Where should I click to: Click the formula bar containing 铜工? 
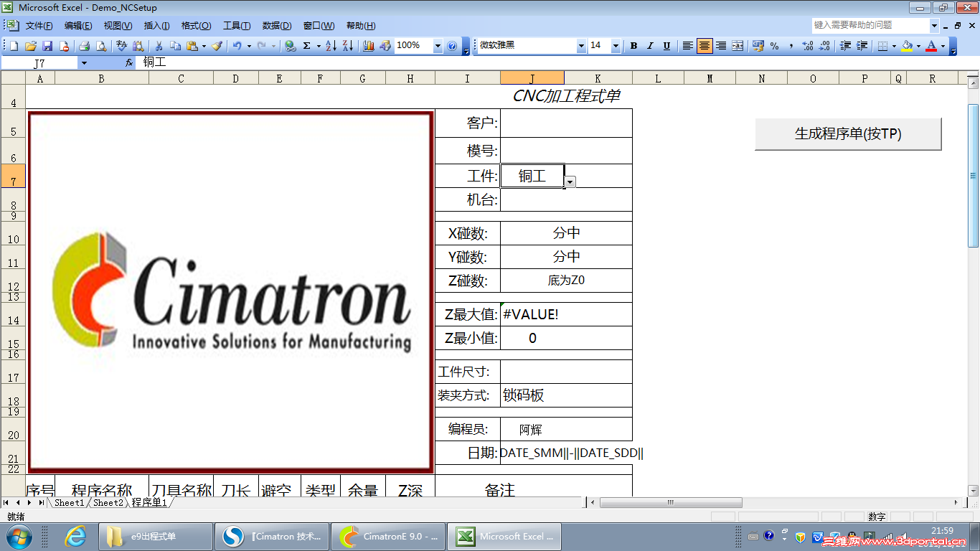click(556, 62)
